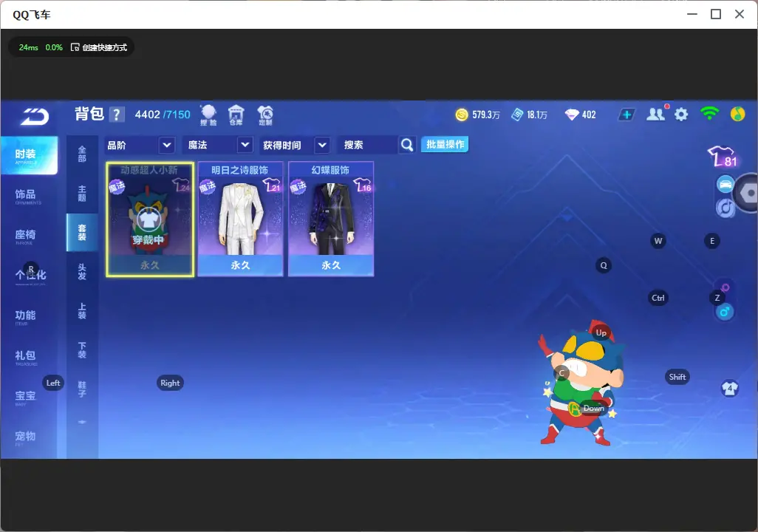The height and width of the screenshot is (532, 758).
Task: Open the settings gear icon
Action: (x=681, y=115)
